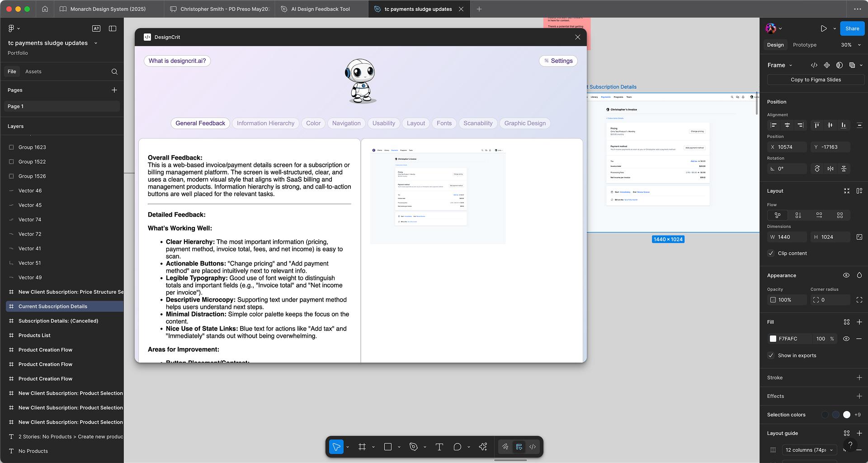Click the F7FAFC fill color swatch
The height and width of the screenshot is (463, 868).
pos(773,338)
